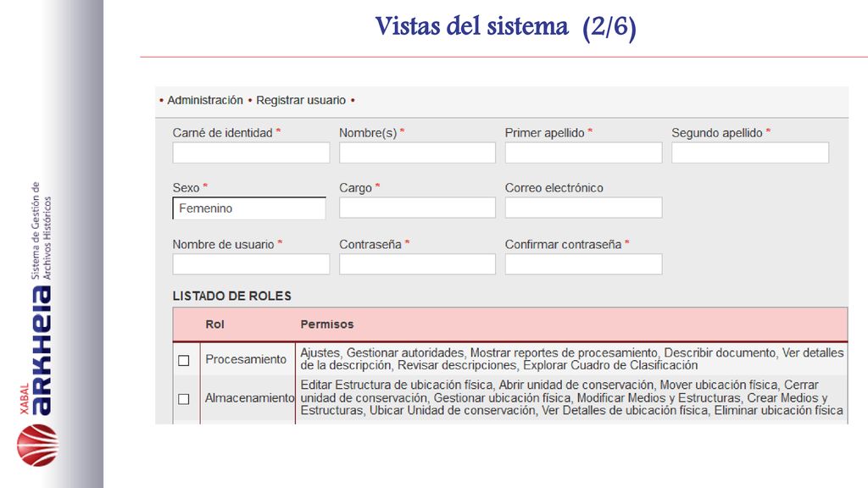
Task: Focus the Contraseña input box
Action: (417, 264)
